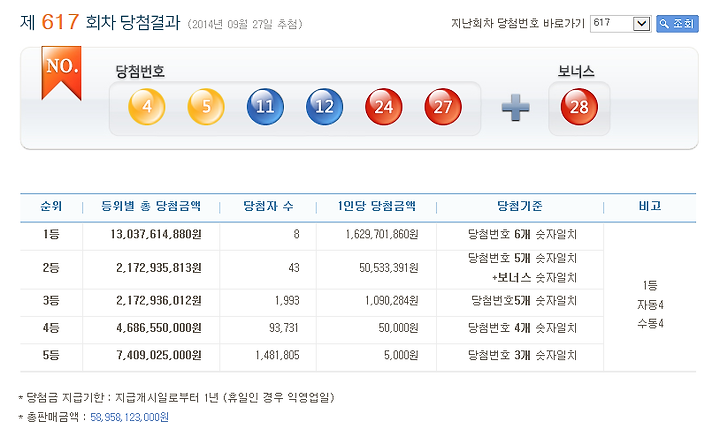Click the blue plus sign icon
This screenshot has height=429, width=720.
pos(515,107)
